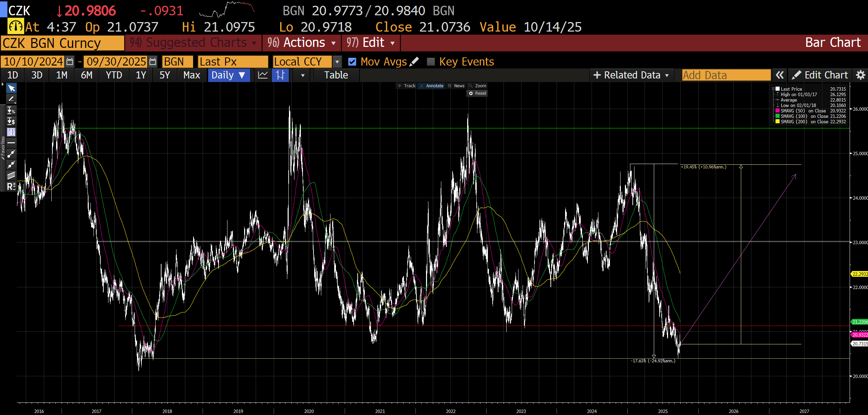This screenshot has width=868, height=415.
Task: Open the Daily periodicity dropdown
Action: tap(228, 75)
